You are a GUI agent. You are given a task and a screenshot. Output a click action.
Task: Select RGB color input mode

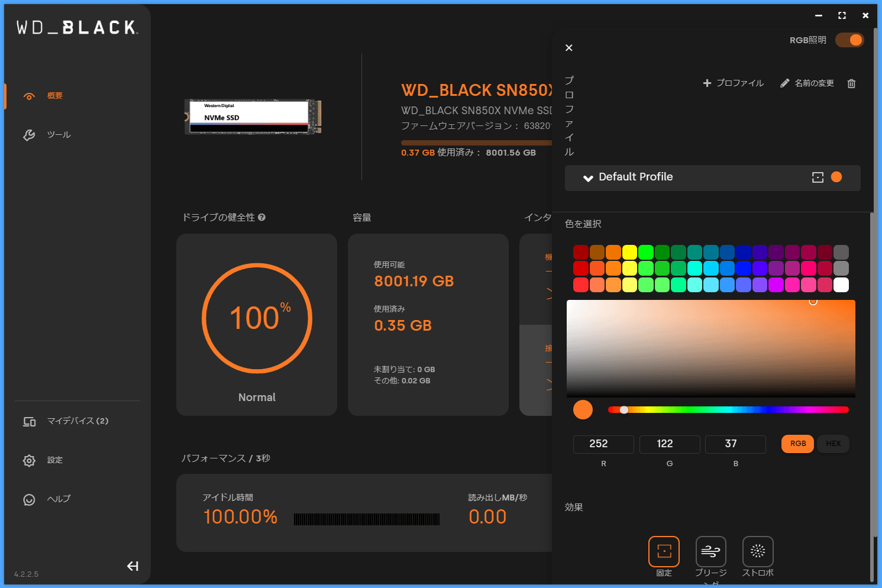coord(798,444)
